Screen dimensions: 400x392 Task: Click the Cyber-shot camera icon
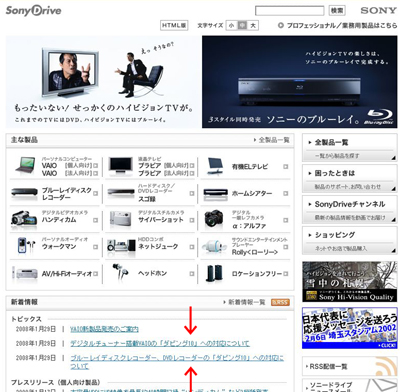[120, 220]
